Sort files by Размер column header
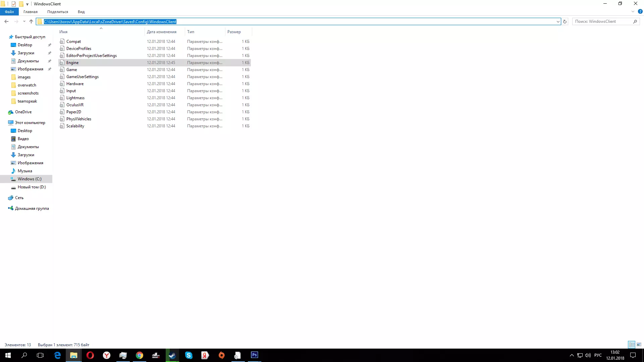Screen dimensions: 644x362 point(234,32)
